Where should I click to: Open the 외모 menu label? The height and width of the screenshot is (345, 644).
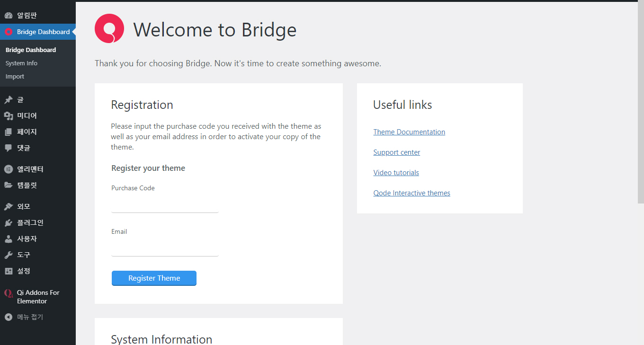24,207
